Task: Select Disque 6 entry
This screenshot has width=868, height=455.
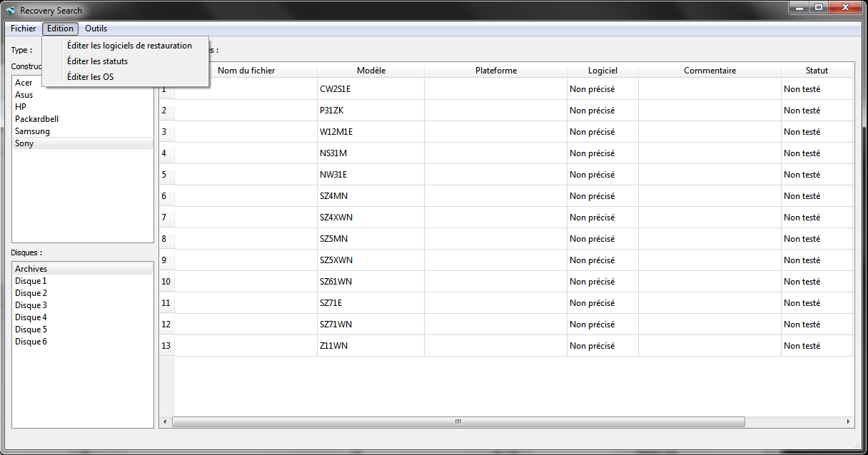Action: pyautogui.click(x=31, y=342)
